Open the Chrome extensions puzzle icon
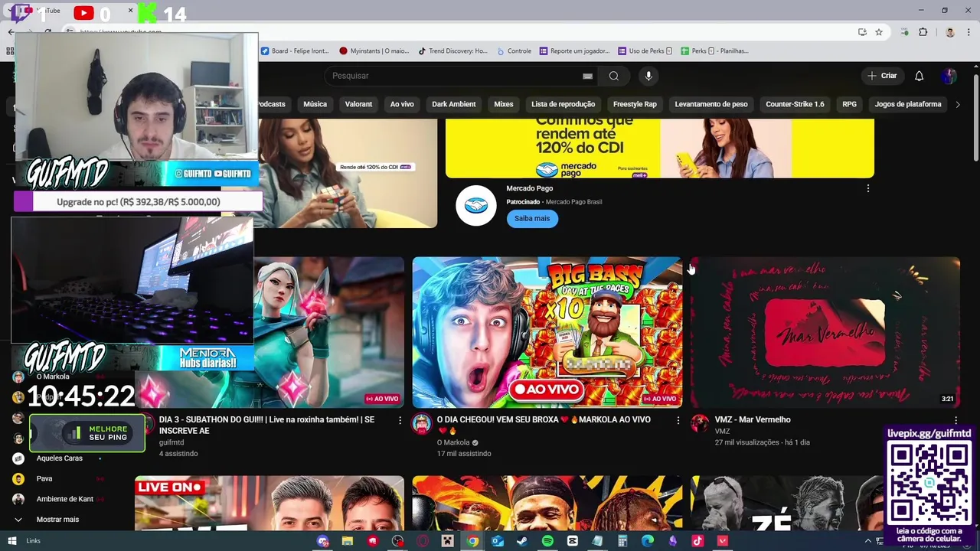Viewport: 980px width, 551px height. pyautogui.click(x=923, y=32)
